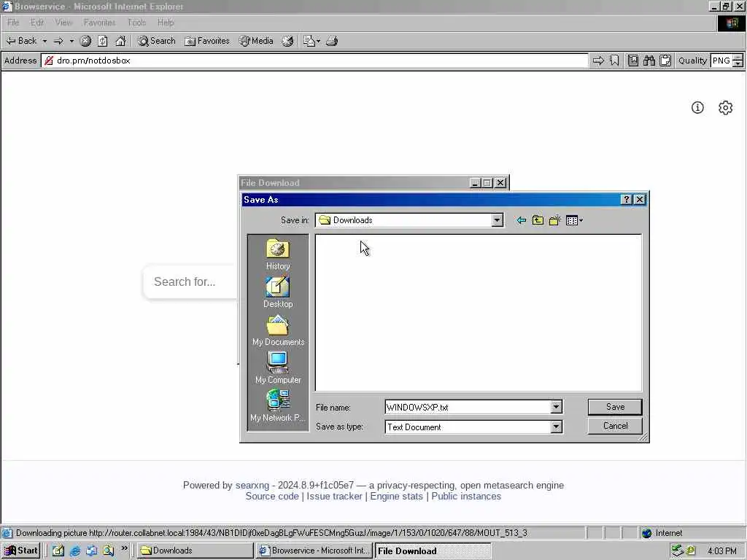Viewport: 747px width, 560px height.
Task: Open the Help menu
Action: (x=166, y=23)
